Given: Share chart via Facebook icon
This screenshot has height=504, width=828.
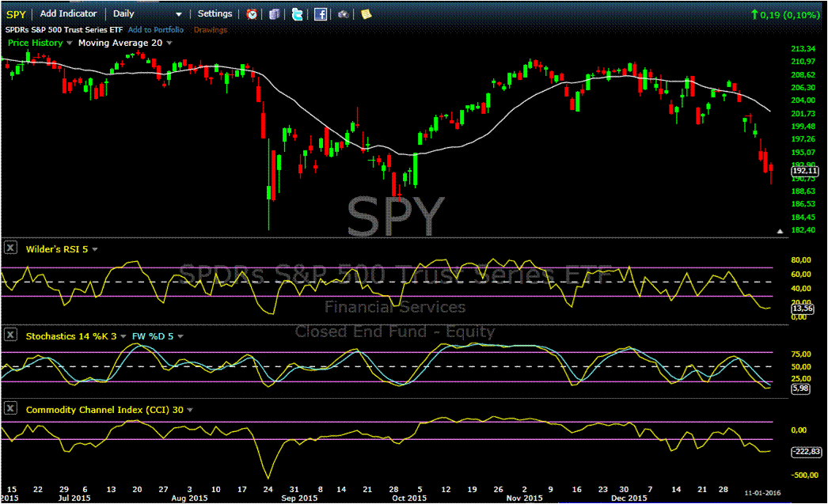Looking at the screenshot, I should pyautogui.click(x=321, y=14).
